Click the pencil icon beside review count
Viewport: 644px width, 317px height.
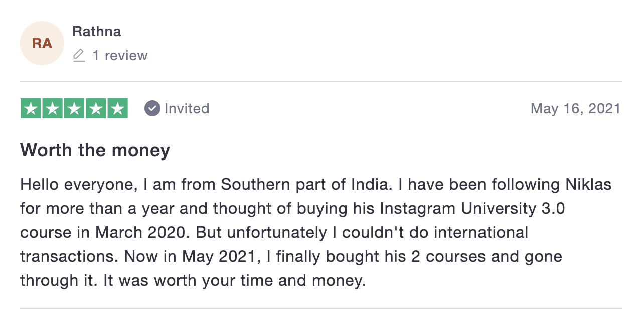[79, 55]
